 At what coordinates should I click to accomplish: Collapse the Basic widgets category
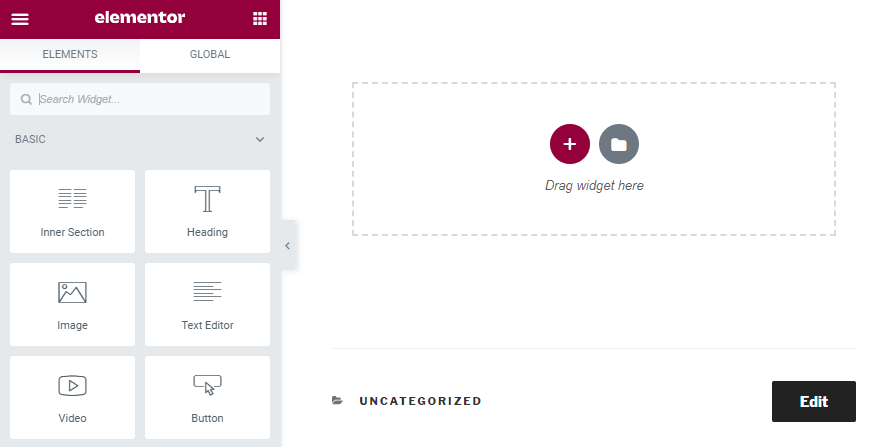tap(260, 140)
